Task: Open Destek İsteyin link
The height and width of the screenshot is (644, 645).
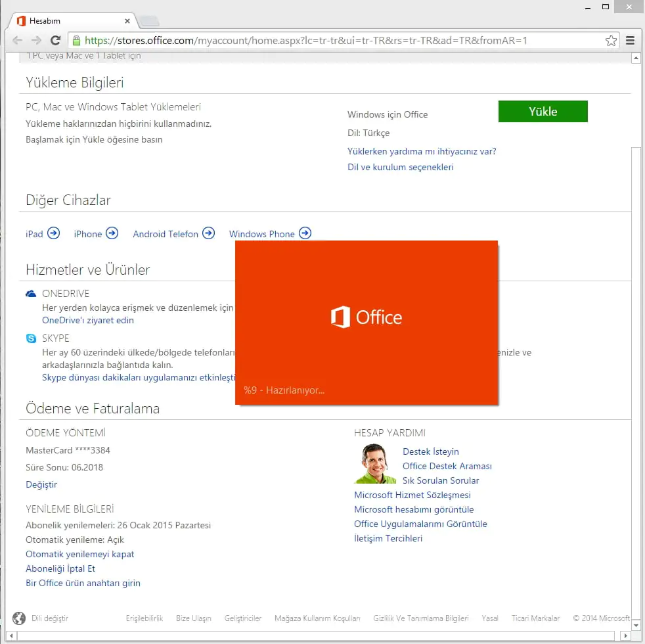Action: (x=430, y=451)
